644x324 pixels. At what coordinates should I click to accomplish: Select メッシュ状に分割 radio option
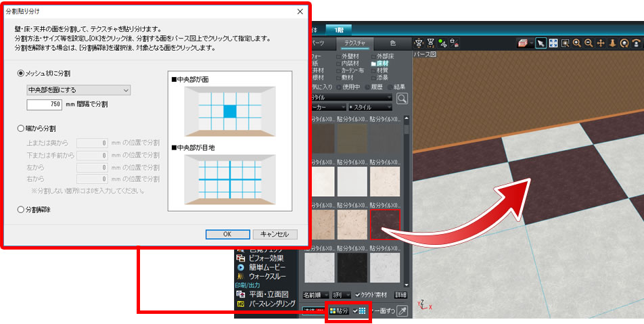pyautogui.click(x=21, y=72)
